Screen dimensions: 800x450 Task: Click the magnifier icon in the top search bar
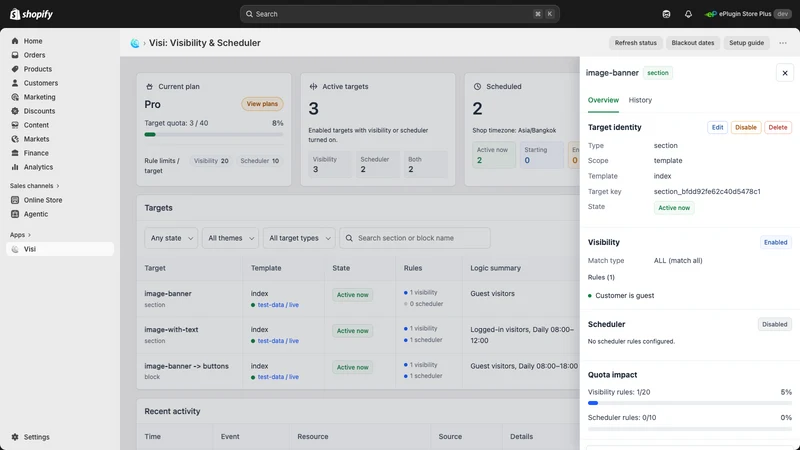pos(249,14)
